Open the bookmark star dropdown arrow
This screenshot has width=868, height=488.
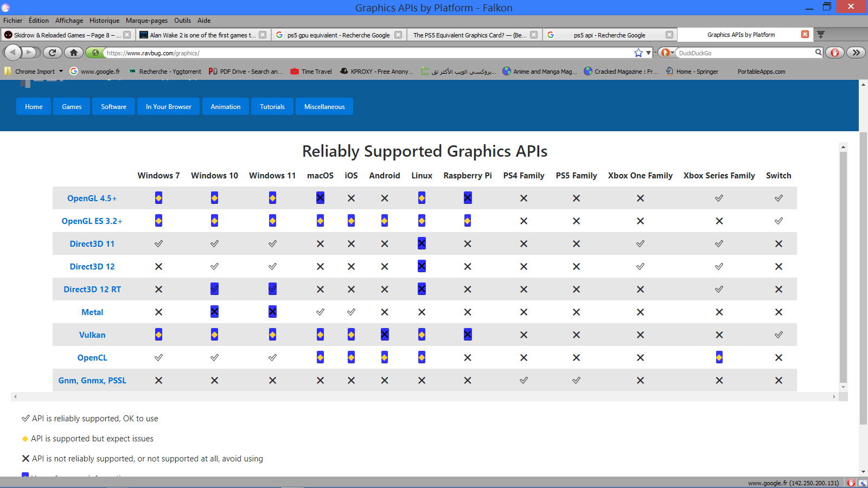pyautogui.click(x=648, y=53)
